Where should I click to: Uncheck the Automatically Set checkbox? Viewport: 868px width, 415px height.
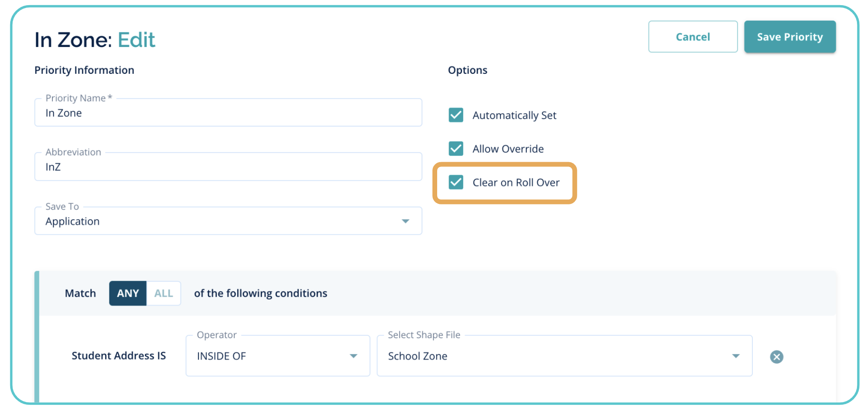(456, 115)
